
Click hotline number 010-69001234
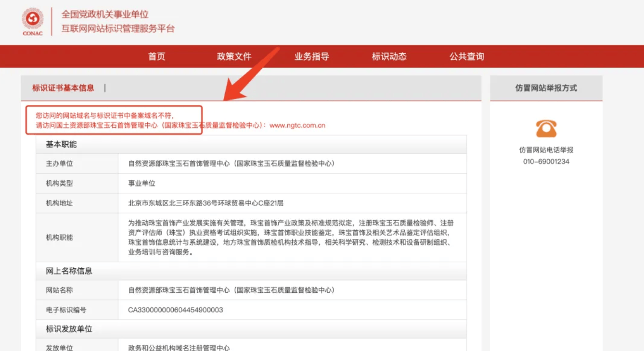pos(546,162)
